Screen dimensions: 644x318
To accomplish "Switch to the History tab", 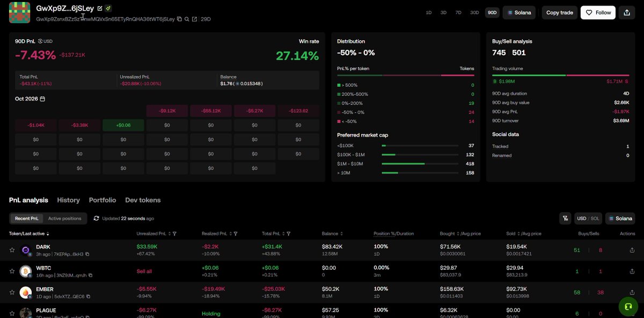I will (68, 200).
